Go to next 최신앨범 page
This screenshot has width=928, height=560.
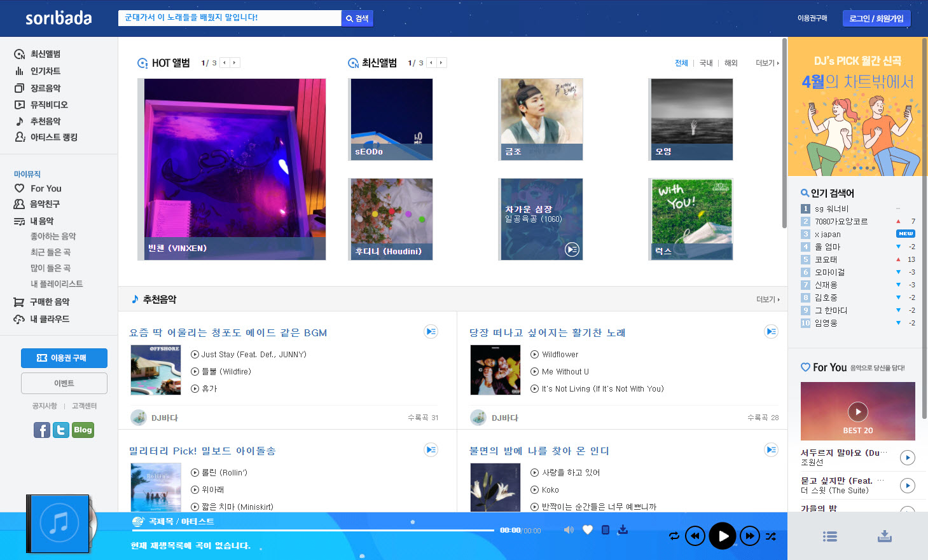point(441,63)
